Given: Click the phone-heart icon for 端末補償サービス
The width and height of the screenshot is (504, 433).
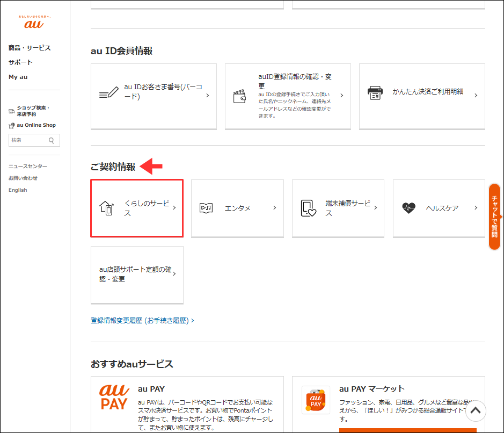Looking at the screenshot, I should 308,208.
